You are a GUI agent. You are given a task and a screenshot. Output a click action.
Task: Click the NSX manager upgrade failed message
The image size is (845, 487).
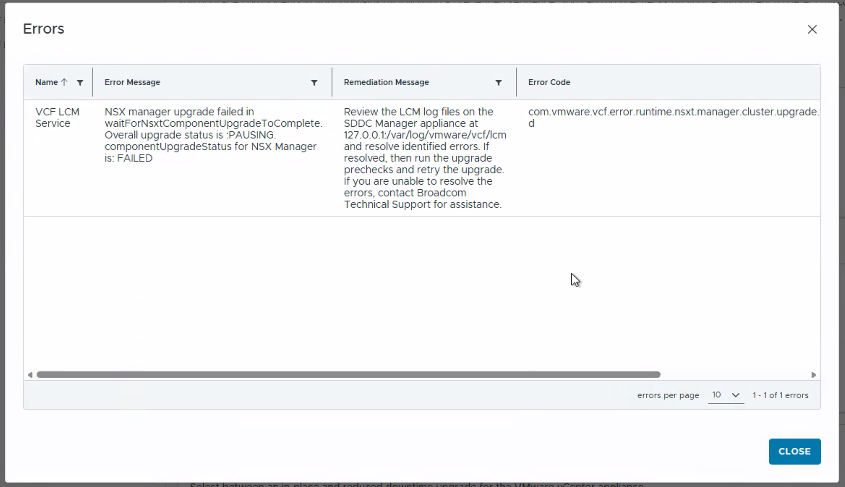(213, 135)
